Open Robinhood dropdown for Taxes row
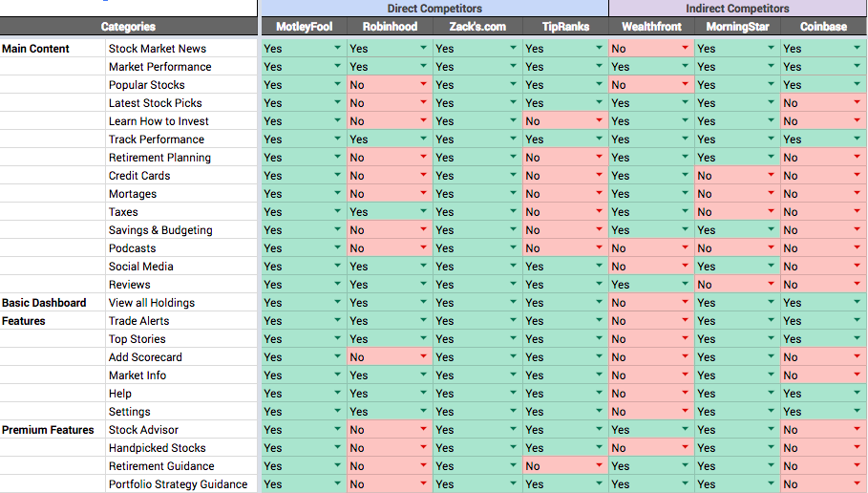 (x=423, y=211)
